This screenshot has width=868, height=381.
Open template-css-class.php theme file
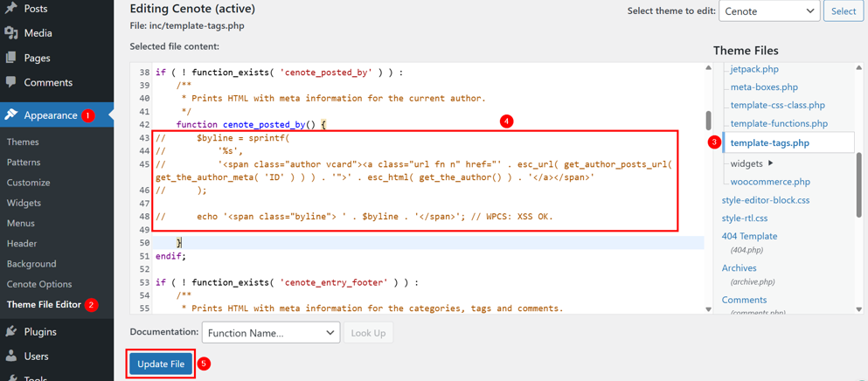click(778, 105)
